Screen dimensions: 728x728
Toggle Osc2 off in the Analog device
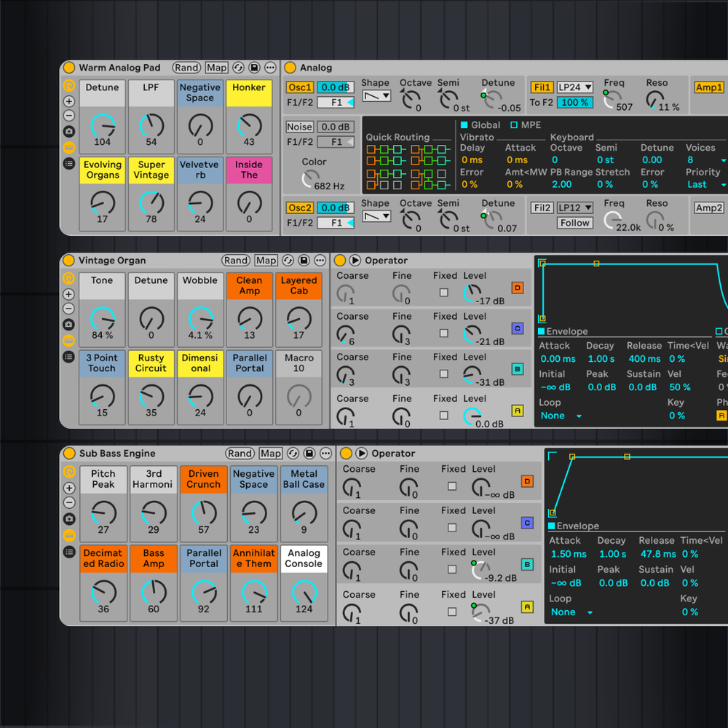pyautogui.click(x=299, y=207)
